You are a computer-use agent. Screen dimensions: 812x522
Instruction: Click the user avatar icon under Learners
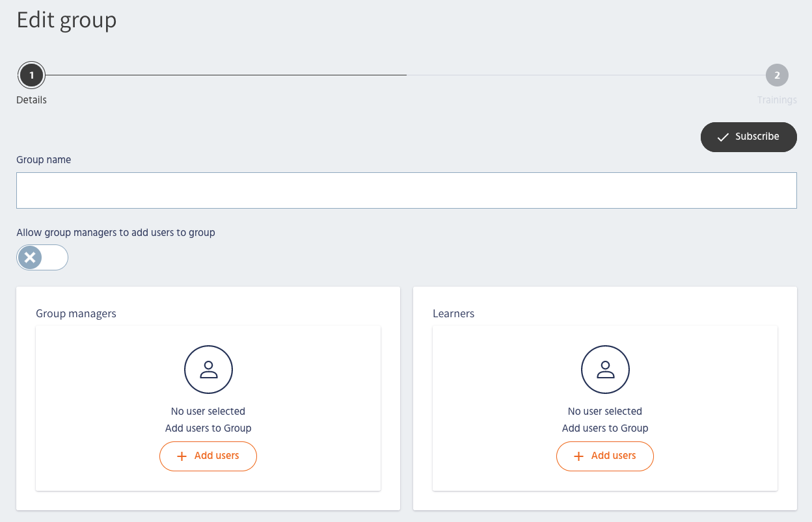(605, 370)
